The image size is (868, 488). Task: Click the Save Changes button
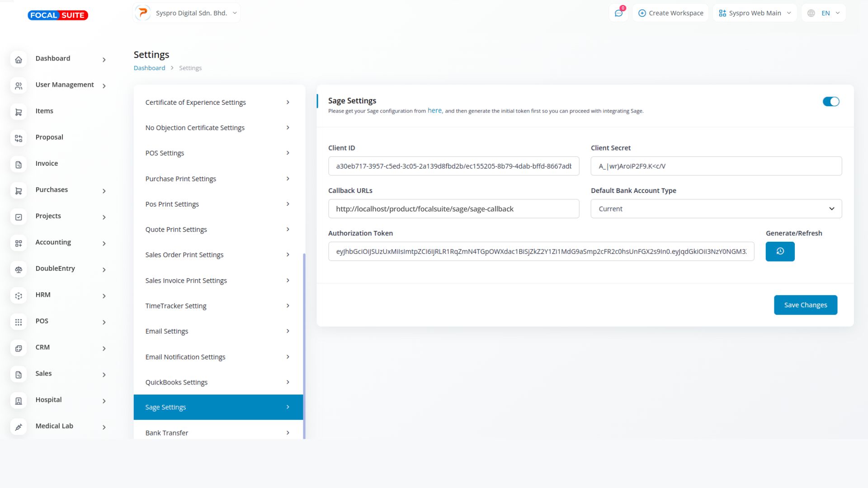(x=805, y=305)
